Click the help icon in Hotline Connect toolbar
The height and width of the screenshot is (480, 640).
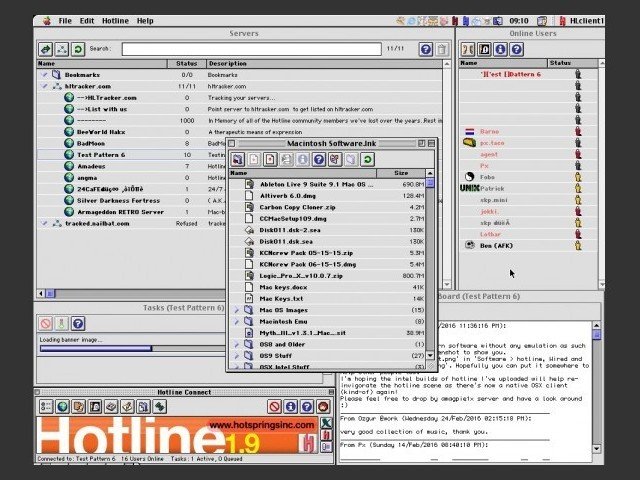[307, 407]
